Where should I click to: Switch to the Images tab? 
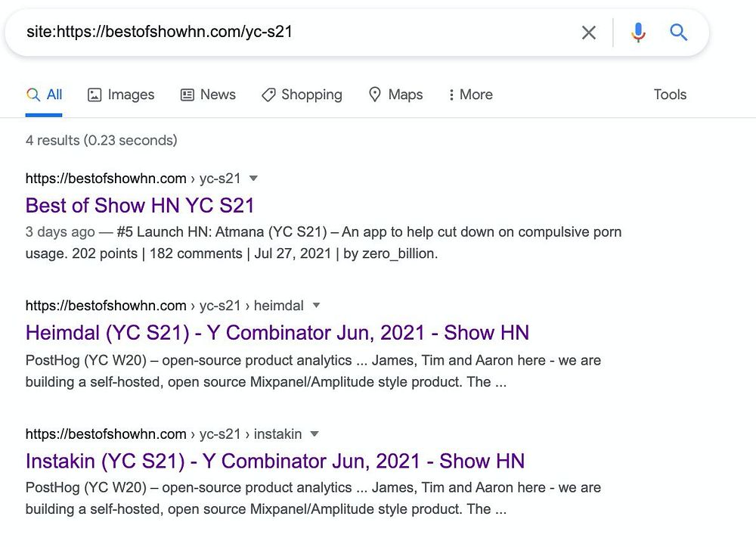121,95
